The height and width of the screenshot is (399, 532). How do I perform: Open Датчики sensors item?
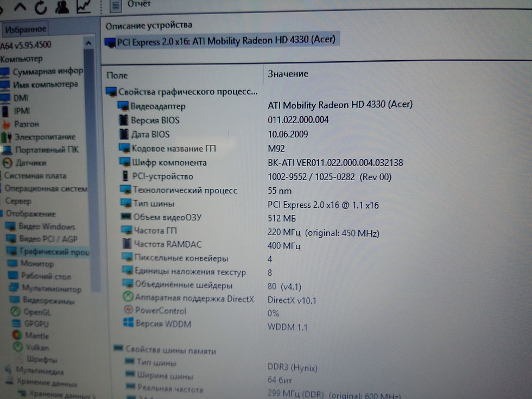point(24,163)
